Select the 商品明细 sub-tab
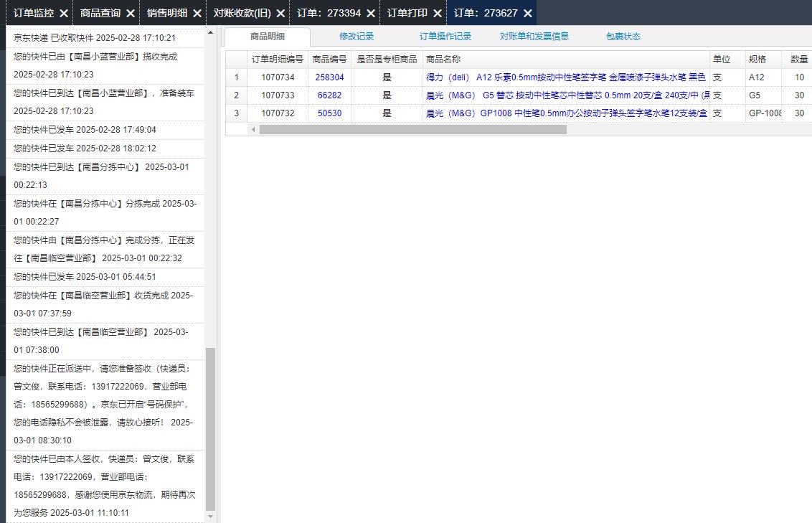This screenshot has width=812, height=523. coord(268,37)
